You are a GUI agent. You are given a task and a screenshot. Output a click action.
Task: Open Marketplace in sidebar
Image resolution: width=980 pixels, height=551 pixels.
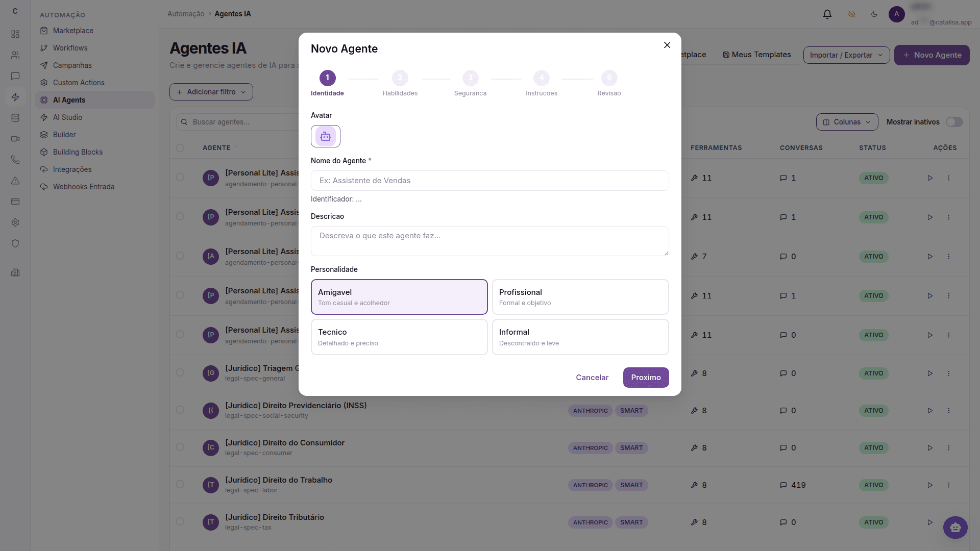[x=94, y=31]
